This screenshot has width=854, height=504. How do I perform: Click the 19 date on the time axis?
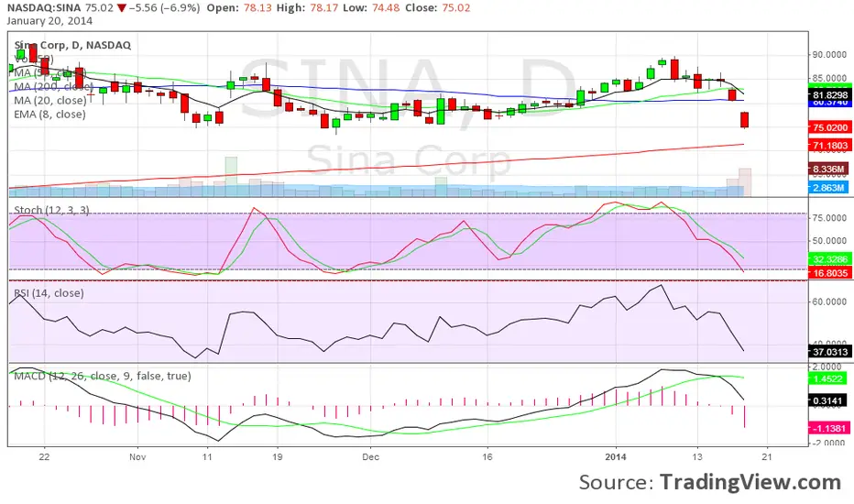pyautogui.click(x=278, y=456)
